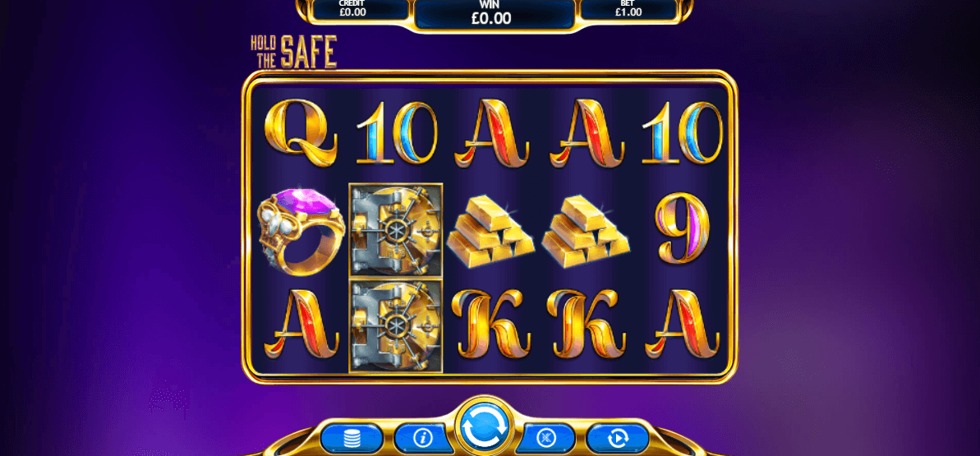The width and height of the screenshot is (980, 456).
Task: Click the lower safe vault symbol
Action: [x=396, y=326]
